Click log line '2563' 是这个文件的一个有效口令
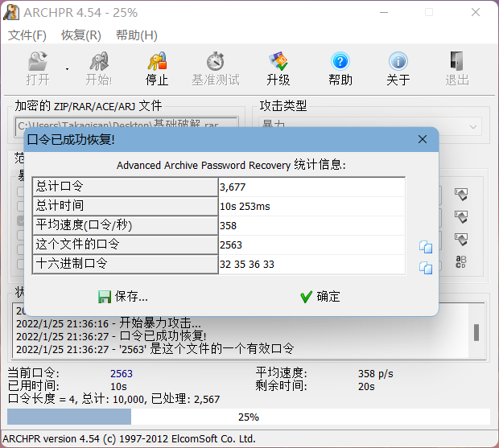499x448 pixels. point(155,349)
